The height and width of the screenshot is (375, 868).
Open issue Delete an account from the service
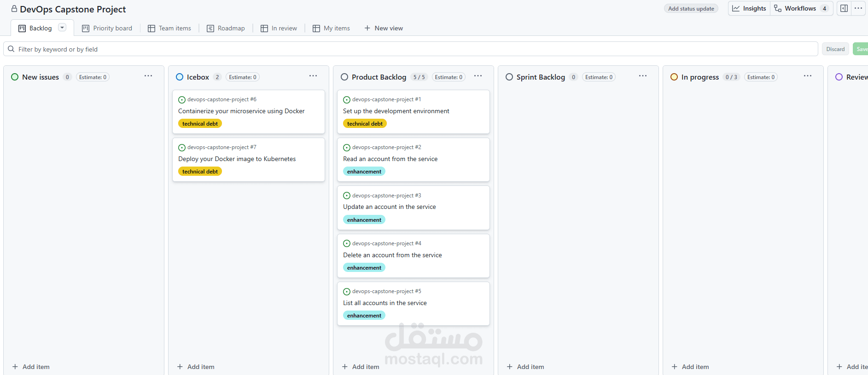click(392, 255)
